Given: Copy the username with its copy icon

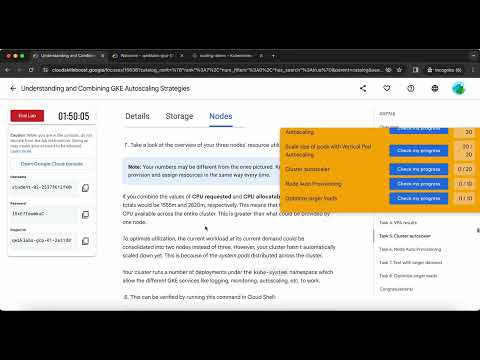Looking at the screenshot, I should (85, 188).
